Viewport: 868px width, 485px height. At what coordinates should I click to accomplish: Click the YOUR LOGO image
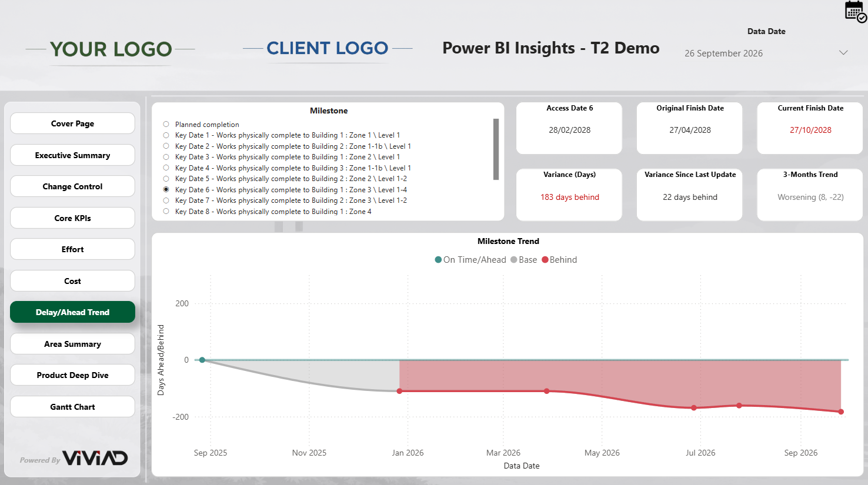pyautogui.click(x=111, y=49)
